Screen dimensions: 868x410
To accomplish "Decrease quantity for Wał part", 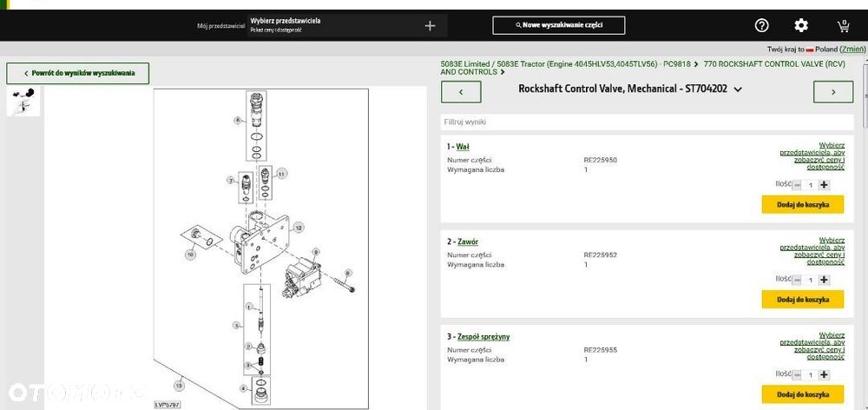I will (x=797, y=185).
